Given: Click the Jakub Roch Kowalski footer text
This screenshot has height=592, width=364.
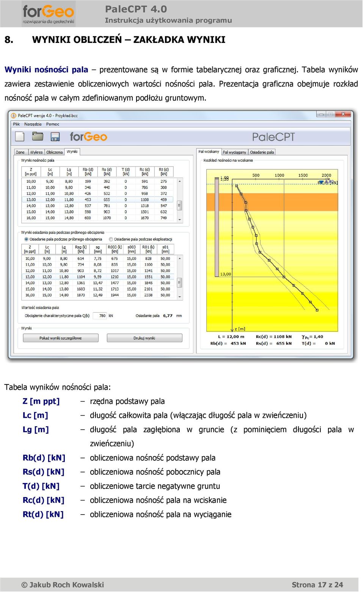Looking at the screenshot, I should tap(67, 585).
